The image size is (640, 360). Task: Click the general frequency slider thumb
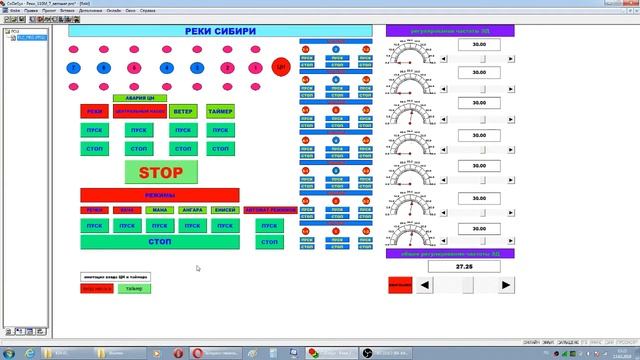(x=468, y=285)
